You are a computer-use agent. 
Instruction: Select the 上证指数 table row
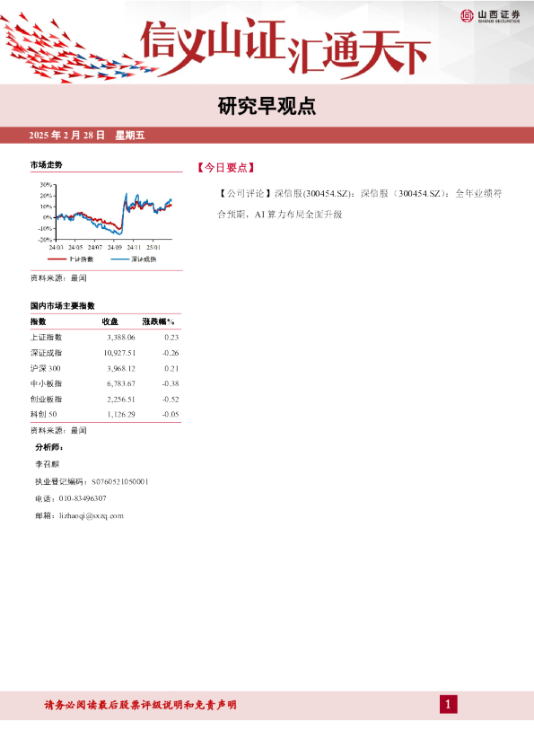click(x=105, y=337)
